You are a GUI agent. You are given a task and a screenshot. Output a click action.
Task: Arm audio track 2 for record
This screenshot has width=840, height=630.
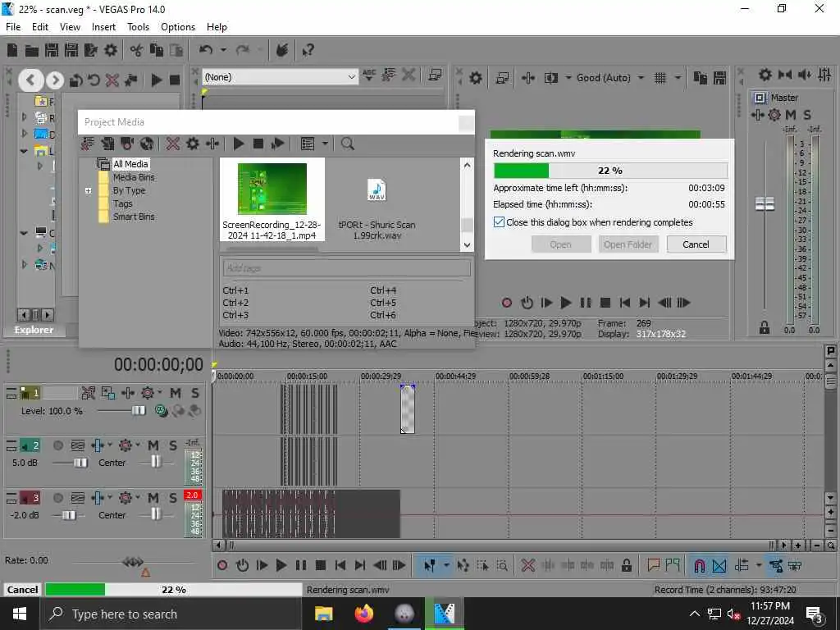(x=58, y=445)
